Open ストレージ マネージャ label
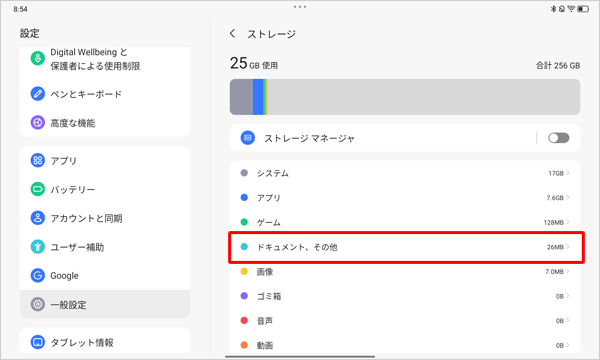 309,138
